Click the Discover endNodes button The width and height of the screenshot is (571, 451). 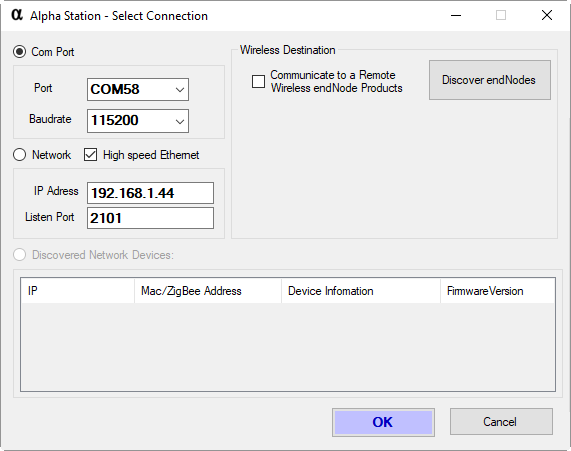(489, 80)
